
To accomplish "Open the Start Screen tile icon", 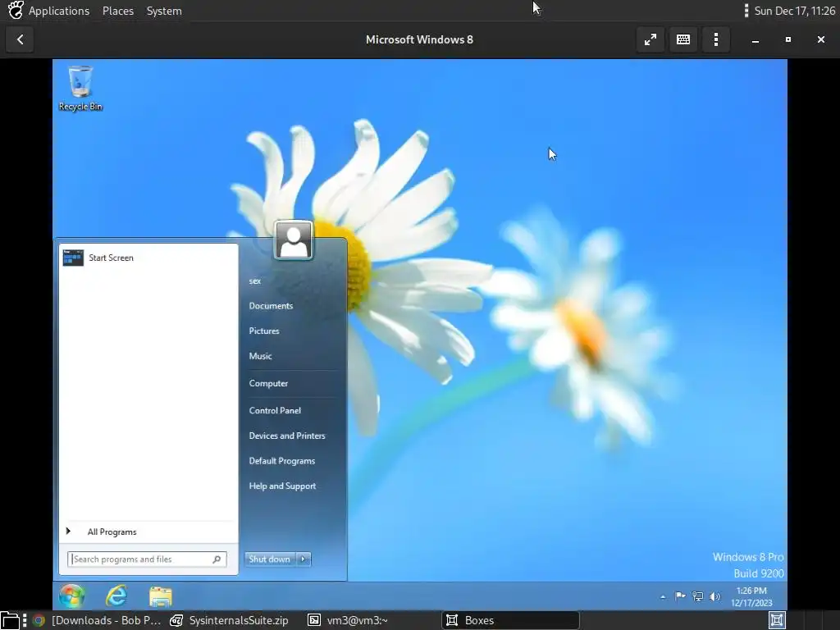I will [73, 258].
